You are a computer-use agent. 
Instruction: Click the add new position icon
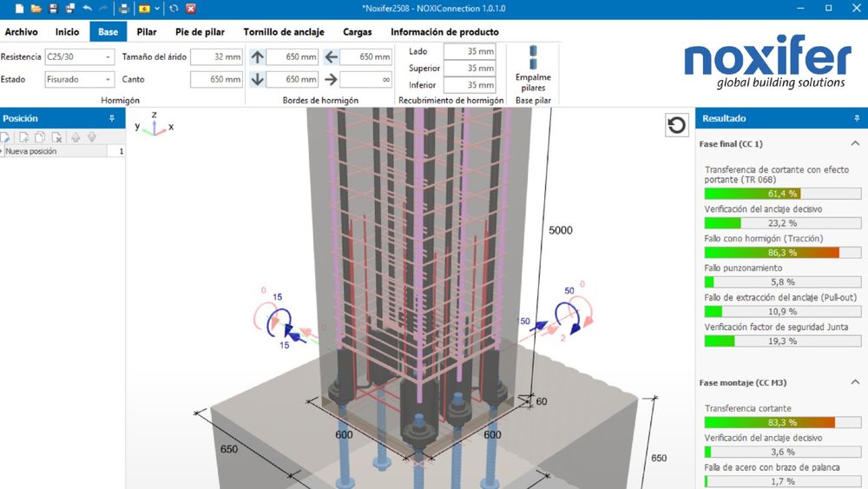click(23, 136)
